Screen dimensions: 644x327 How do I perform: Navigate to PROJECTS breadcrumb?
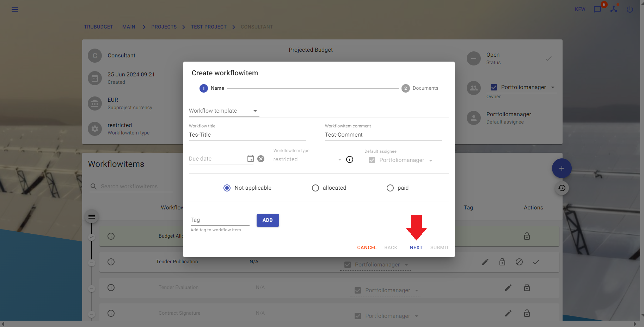(x=164, y=27)
